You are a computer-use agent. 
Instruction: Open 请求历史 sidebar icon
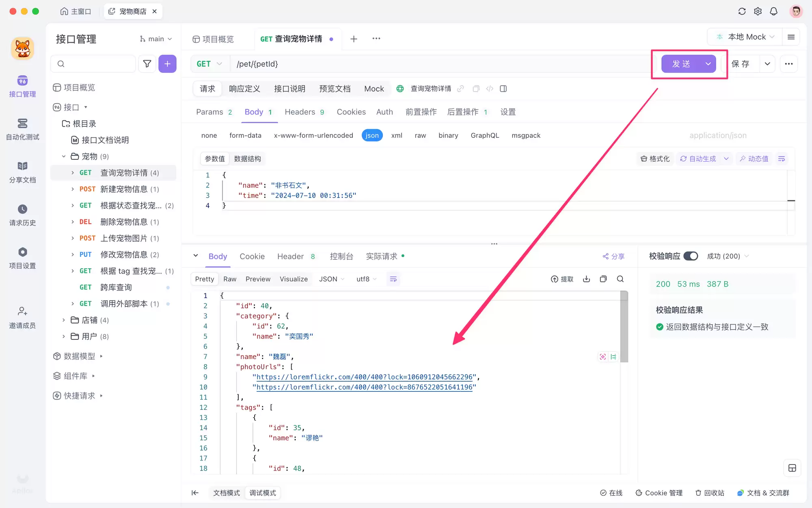pyautogui.click(x=23, y=215)
